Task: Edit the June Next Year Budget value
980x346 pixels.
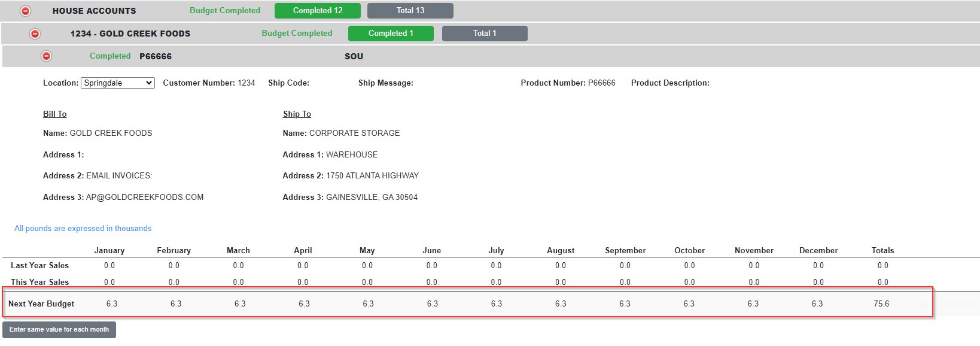Action: pos(433,303)
